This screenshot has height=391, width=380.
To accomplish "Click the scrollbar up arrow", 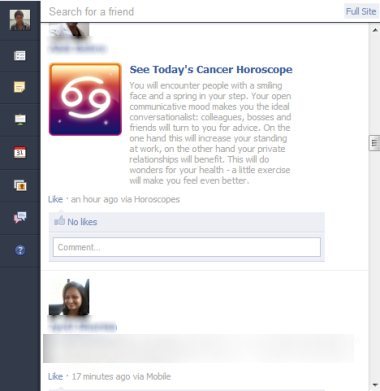I will tap(375, 30).
